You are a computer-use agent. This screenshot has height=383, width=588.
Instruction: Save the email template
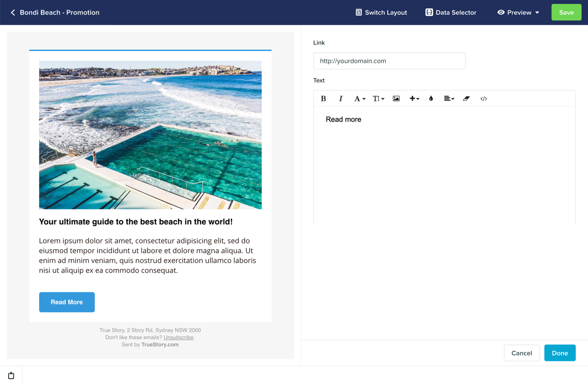(566, 13)
